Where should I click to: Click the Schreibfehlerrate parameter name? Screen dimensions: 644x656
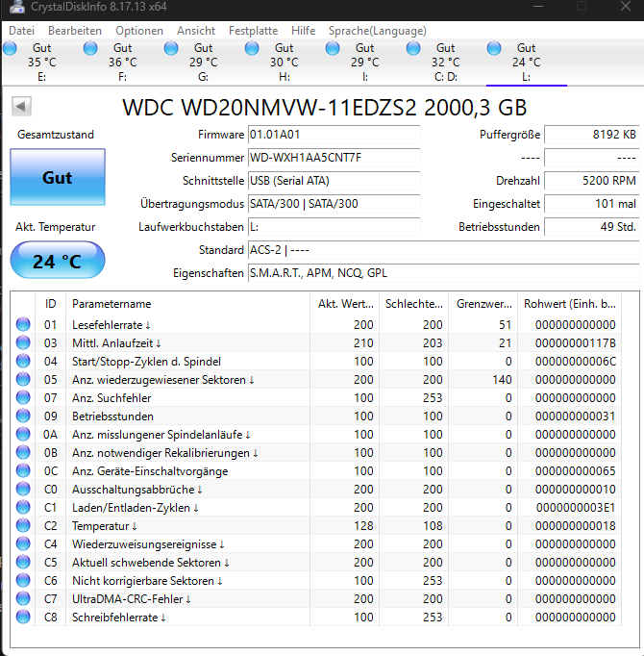(x=119, y=618)
